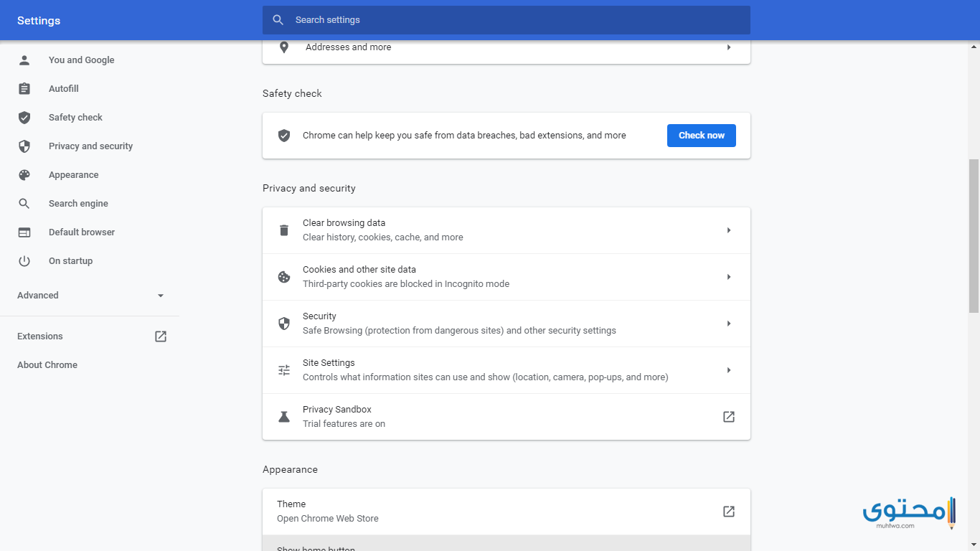Expand the Addresses and more arrow
Viewport: 980px width, 551px height.
pos(729,47)
